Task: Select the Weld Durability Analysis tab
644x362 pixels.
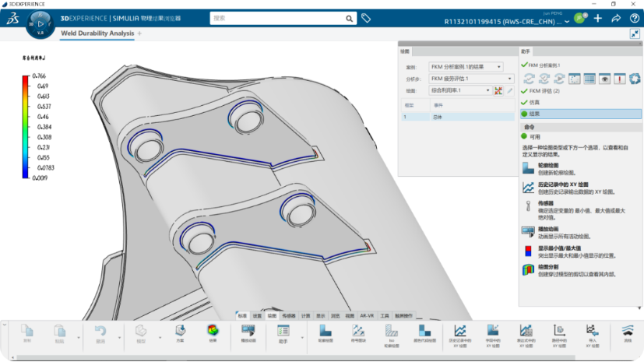Action: coord(97,33)
